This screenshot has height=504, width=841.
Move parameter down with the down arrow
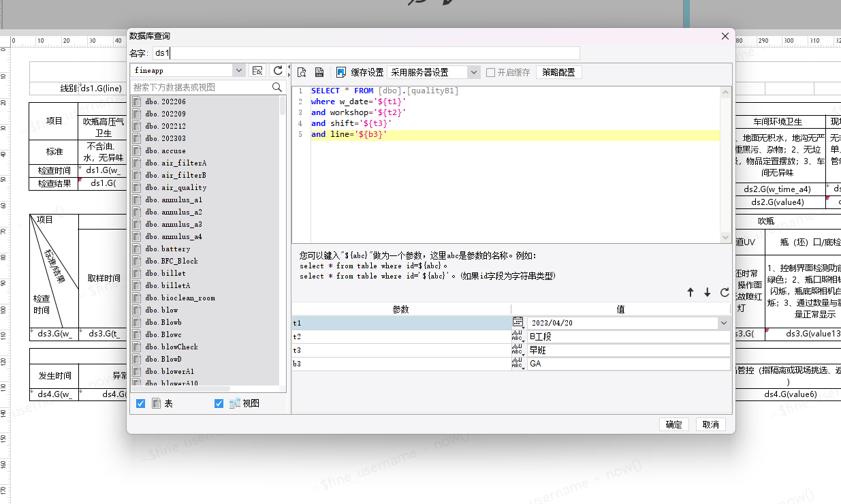pyautogui.click(x=708, y=292)
